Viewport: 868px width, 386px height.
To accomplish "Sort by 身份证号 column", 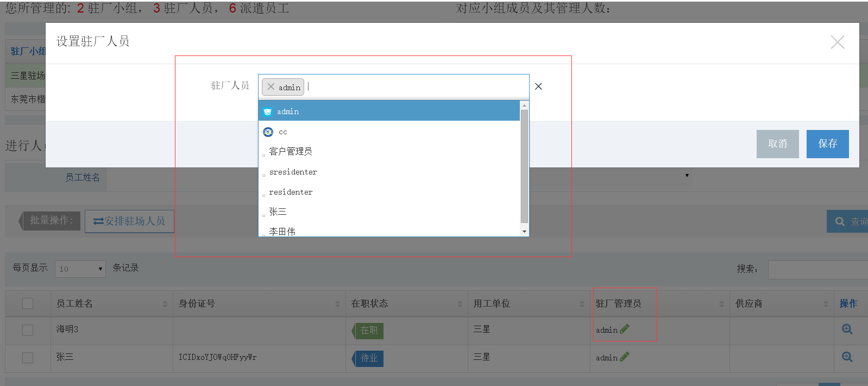I will tap(259, 303).
